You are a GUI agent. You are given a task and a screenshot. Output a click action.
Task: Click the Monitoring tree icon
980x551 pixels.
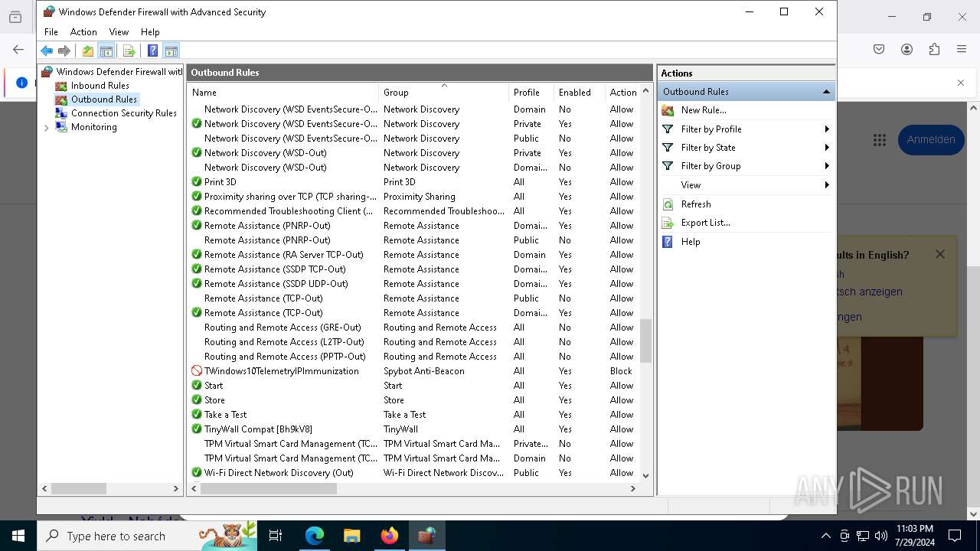61,127
